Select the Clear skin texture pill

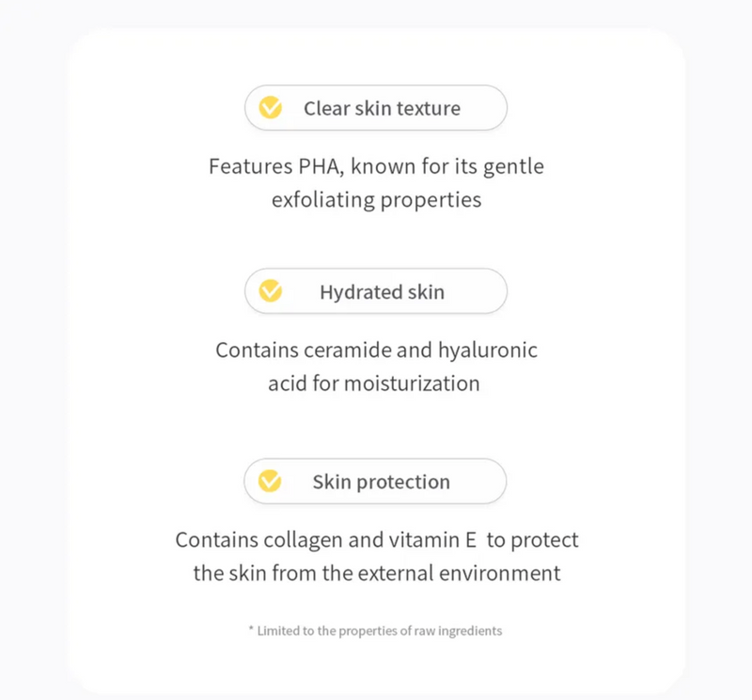pos(376,107)
